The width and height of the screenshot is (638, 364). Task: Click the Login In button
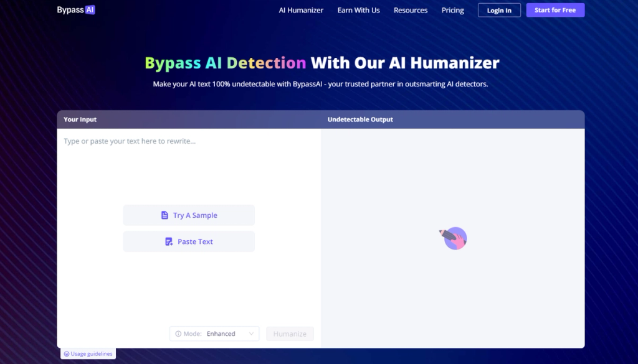pyautogui.click(x=499, y=10)
